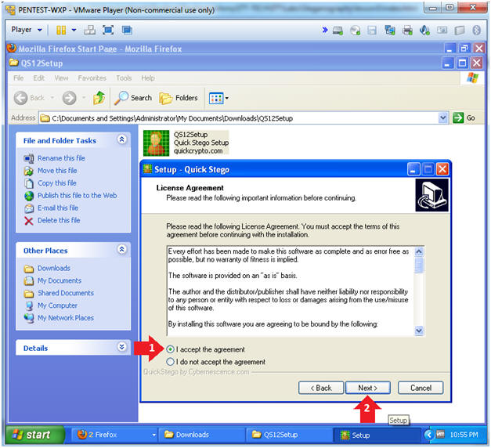Enter VMware full screen mode icon
491x448 pixels.
[108, 30]
